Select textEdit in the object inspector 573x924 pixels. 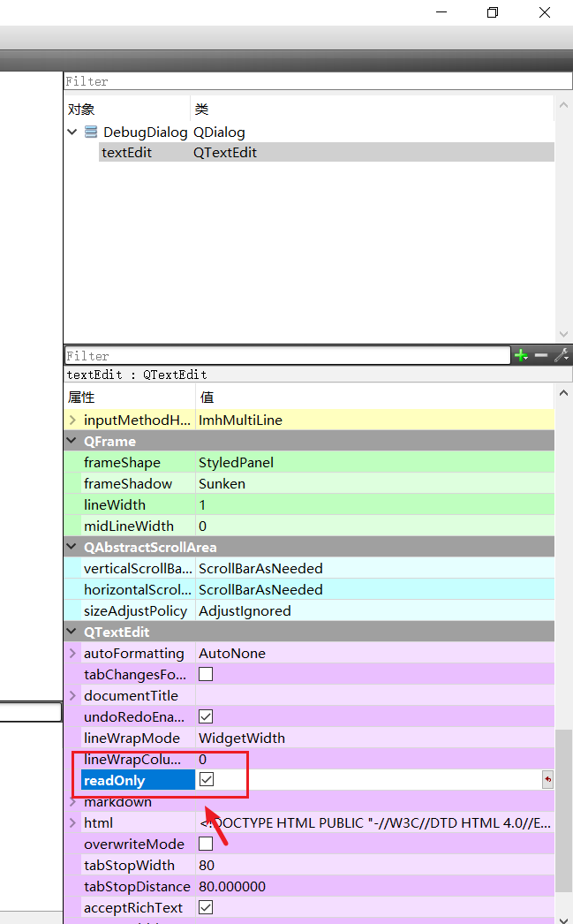(x=127, y=153)
